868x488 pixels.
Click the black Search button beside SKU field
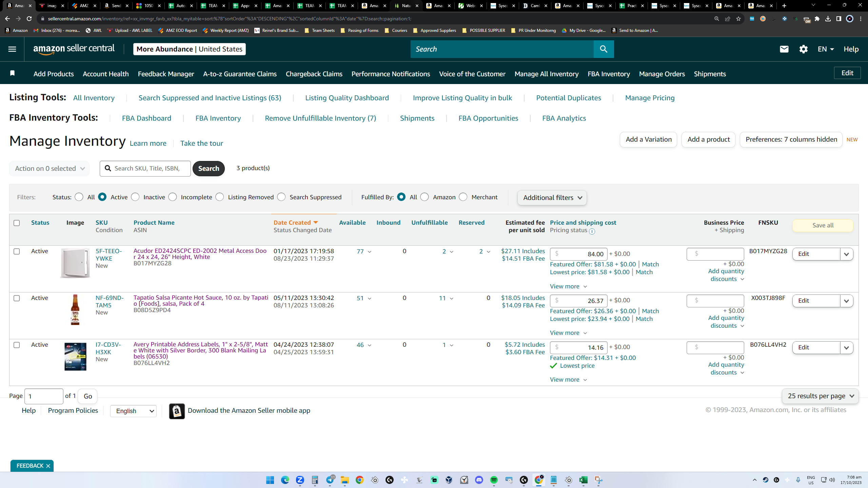209,168
